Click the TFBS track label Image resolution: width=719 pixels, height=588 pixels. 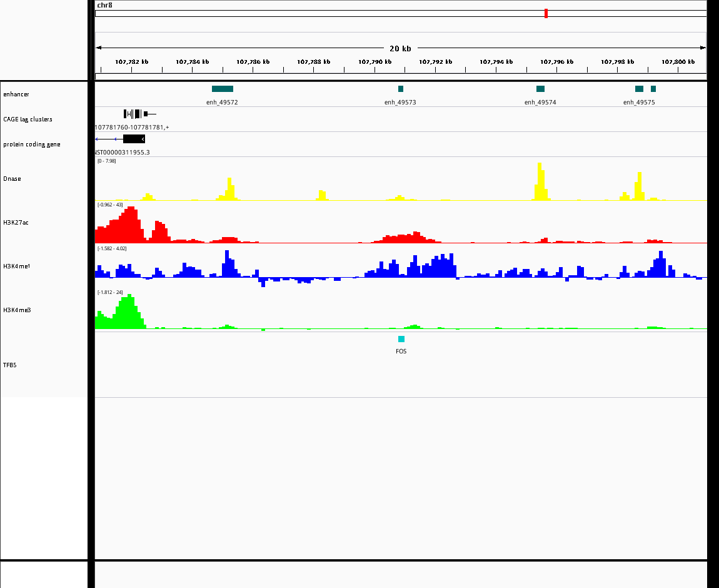point(9,365)
